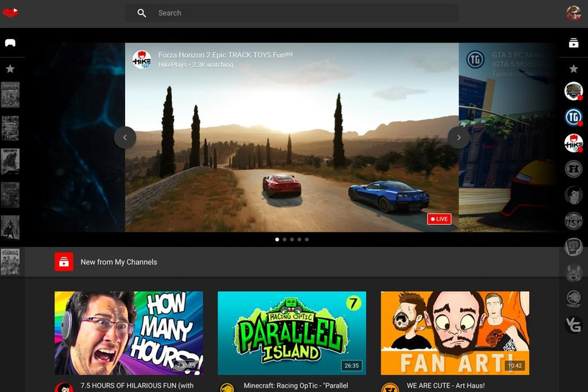Open the Grand Theft Auto V game cover
Screen dimensions: 588x392
click(10, 128)
